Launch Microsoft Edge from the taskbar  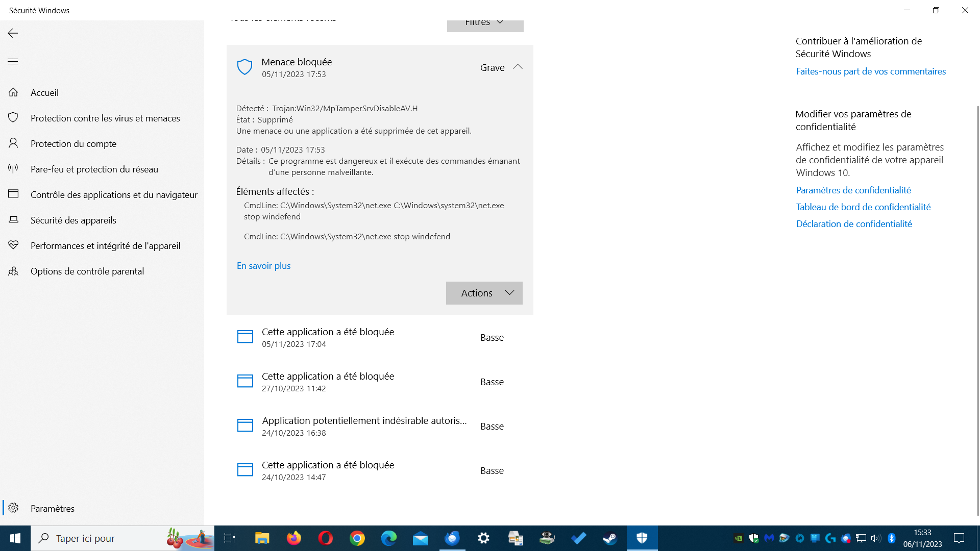coord(388,538)
